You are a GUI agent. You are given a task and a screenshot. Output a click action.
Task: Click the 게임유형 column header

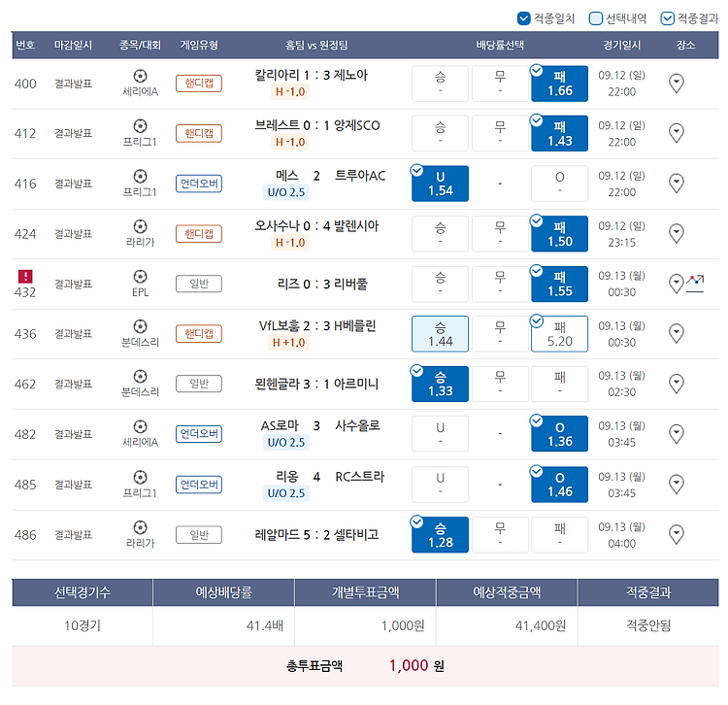click(x=199, y=45)
